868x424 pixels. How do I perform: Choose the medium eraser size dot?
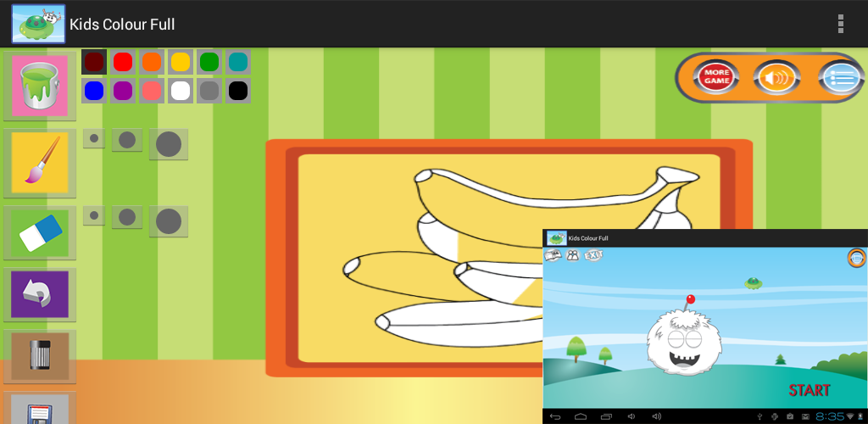tap(127, 217)
